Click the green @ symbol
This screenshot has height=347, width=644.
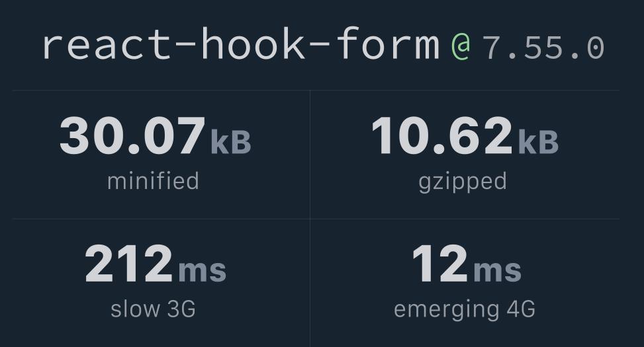pos(461,46)
